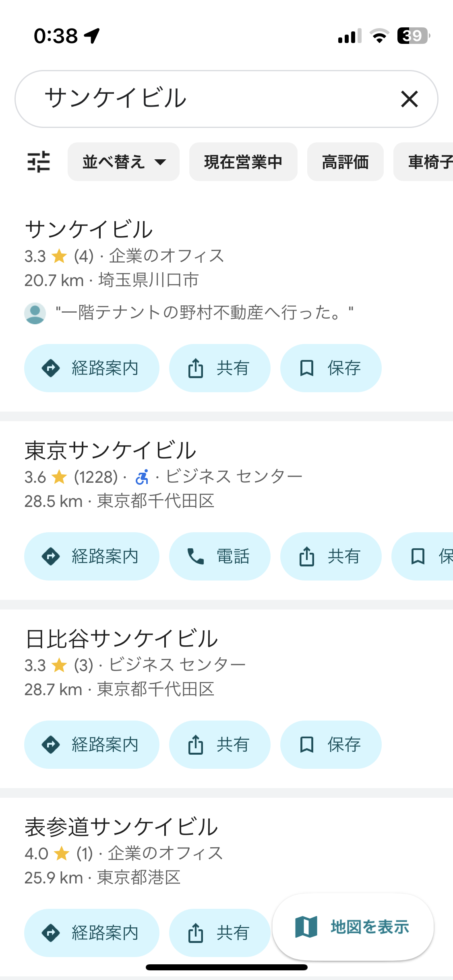This screenshot has width=453, height=980.
Task: Show the map with 地図を表示
Action: pos(353,927)
